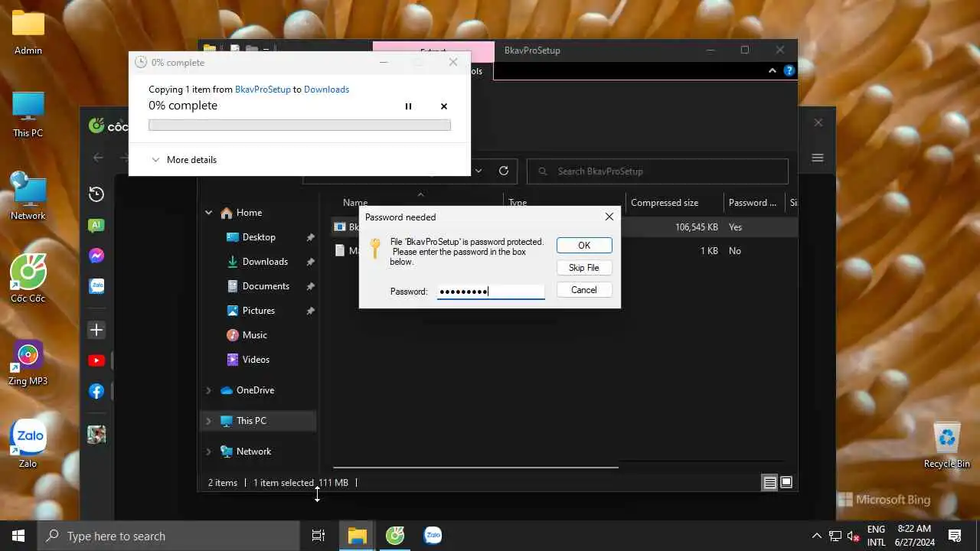
Task: Collapse the Explorer ribbon with the chevron
Action: click(x=773, y=71)
